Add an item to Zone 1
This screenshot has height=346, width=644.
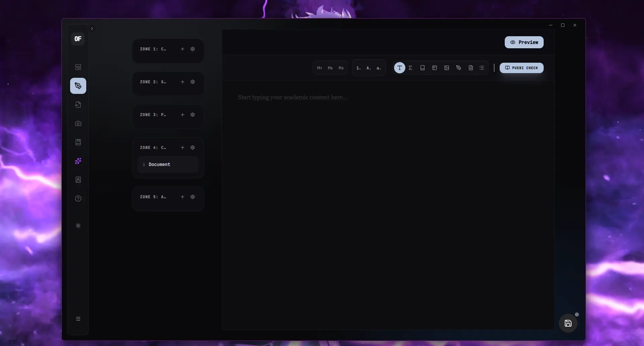tap(183, 49)
